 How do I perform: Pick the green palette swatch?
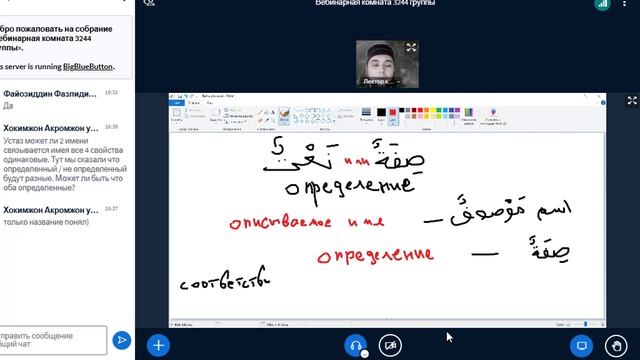tap(439, 110)
